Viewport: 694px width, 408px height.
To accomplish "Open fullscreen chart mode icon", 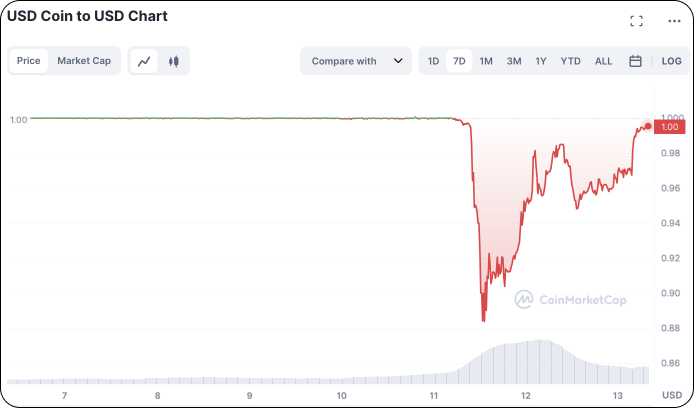I will click(x=636, y=21).
